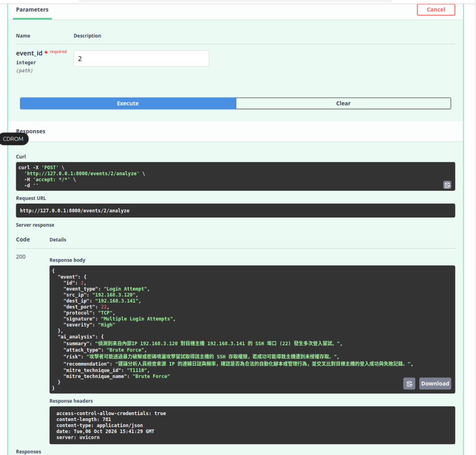Download the response body

click(435, 384)
